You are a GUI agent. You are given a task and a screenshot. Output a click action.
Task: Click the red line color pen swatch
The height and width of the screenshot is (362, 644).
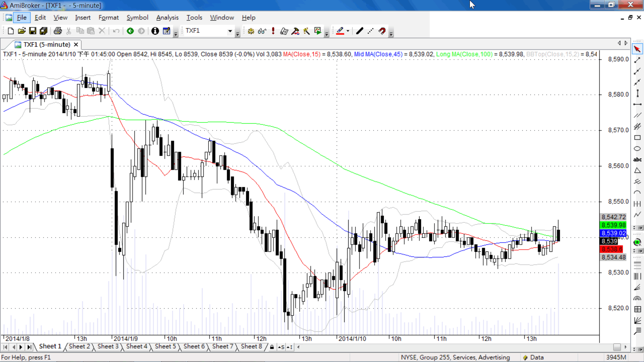pyautogui.click(x=340, y=31)
